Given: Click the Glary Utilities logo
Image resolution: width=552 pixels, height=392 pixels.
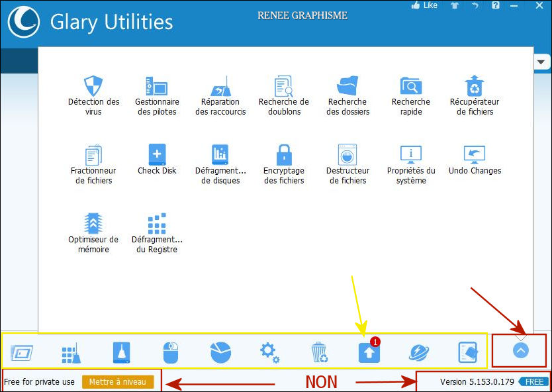Looking at the screenshot, I should coord(24,21).
